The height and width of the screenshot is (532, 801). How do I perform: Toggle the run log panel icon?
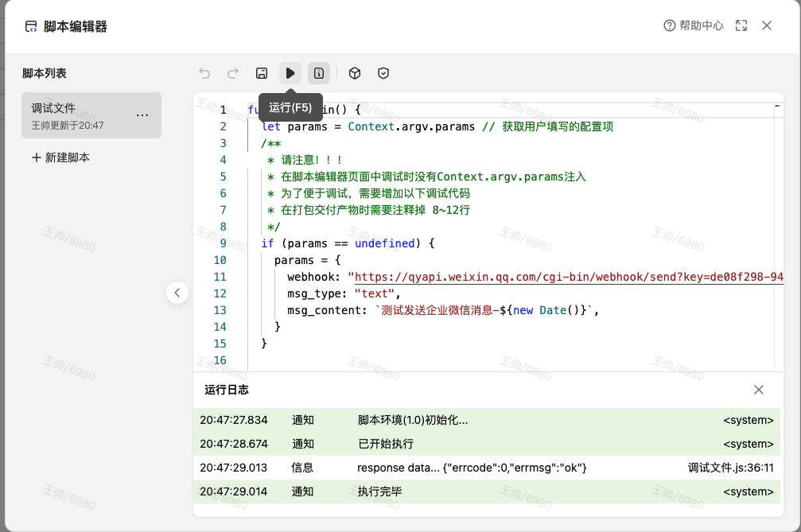(x=319, y=73)
